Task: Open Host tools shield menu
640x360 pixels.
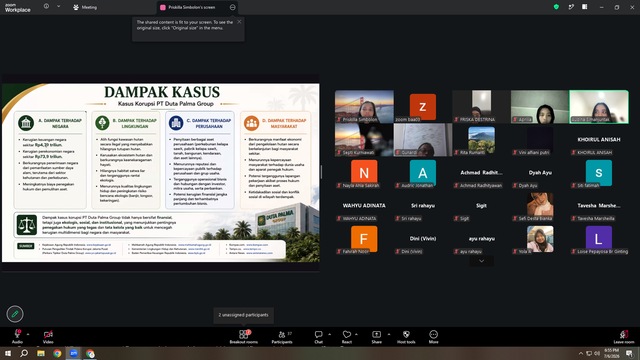Action: (406, 336)
